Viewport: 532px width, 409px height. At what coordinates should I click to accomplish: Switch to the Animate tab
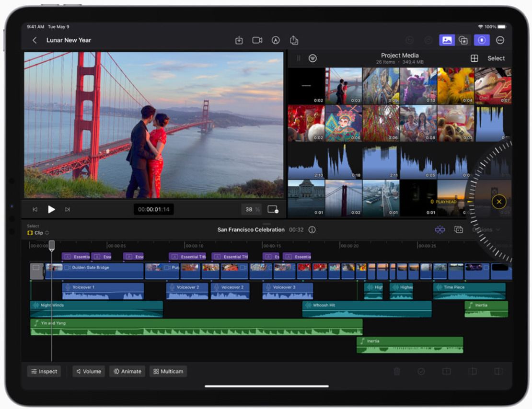[127, 371]
